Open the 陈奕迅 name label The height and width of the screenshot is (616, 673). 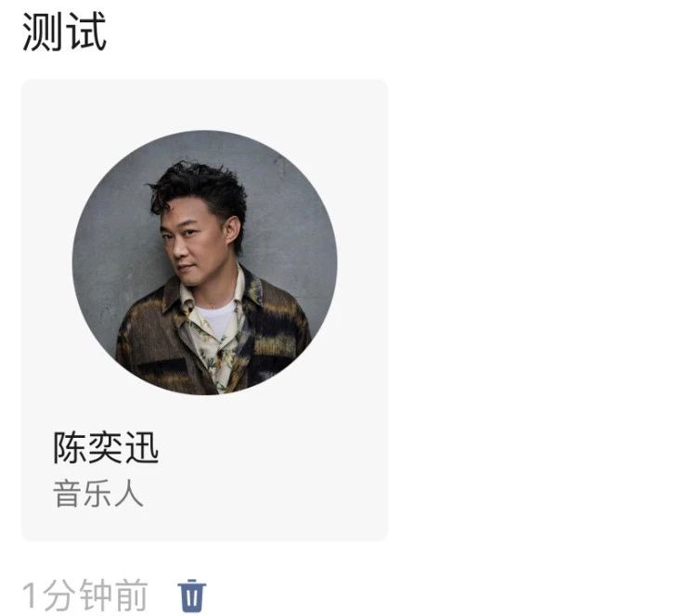106,447
